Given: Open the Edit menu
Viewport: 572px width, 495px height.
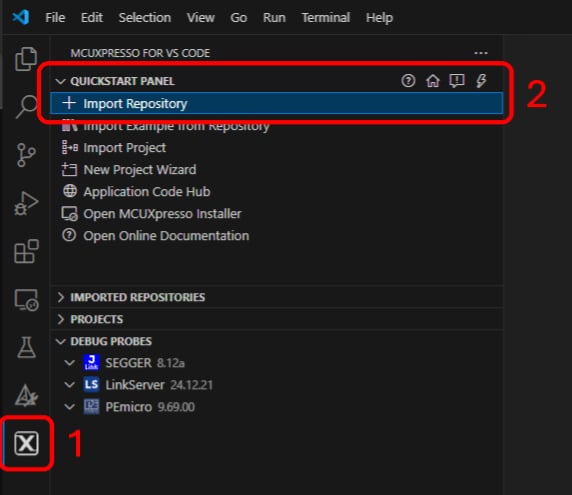Looking at the screenshot, I should tap(92, 18).
